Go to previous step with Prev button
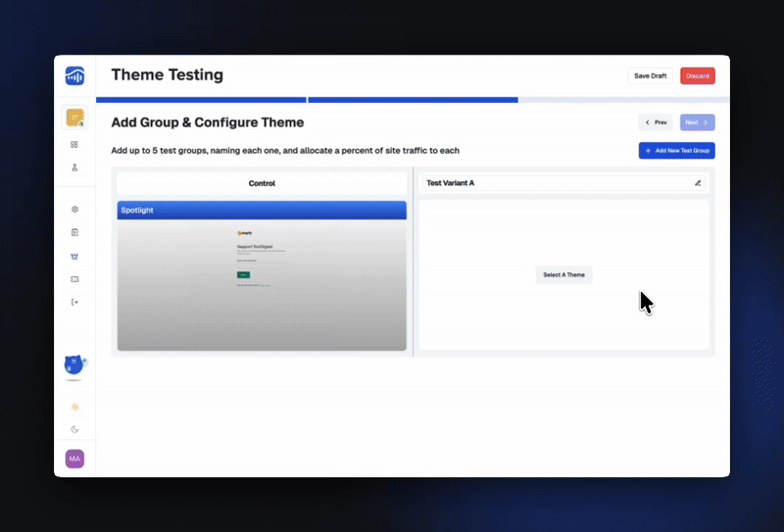Image resolution: width=784 pixels, height=532 pixels. (x=656, y=122)
